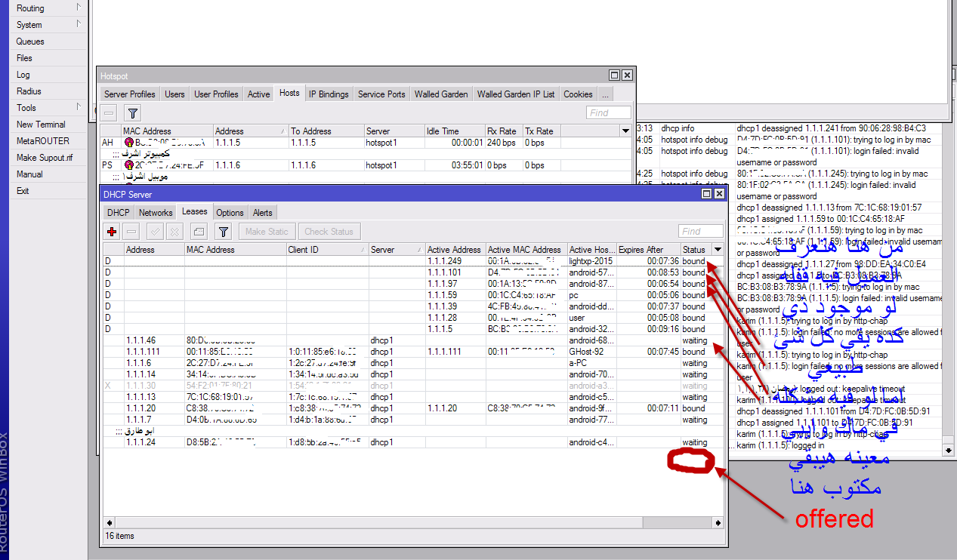Click the Find field in DHCP Server window

tap(700, 232)
